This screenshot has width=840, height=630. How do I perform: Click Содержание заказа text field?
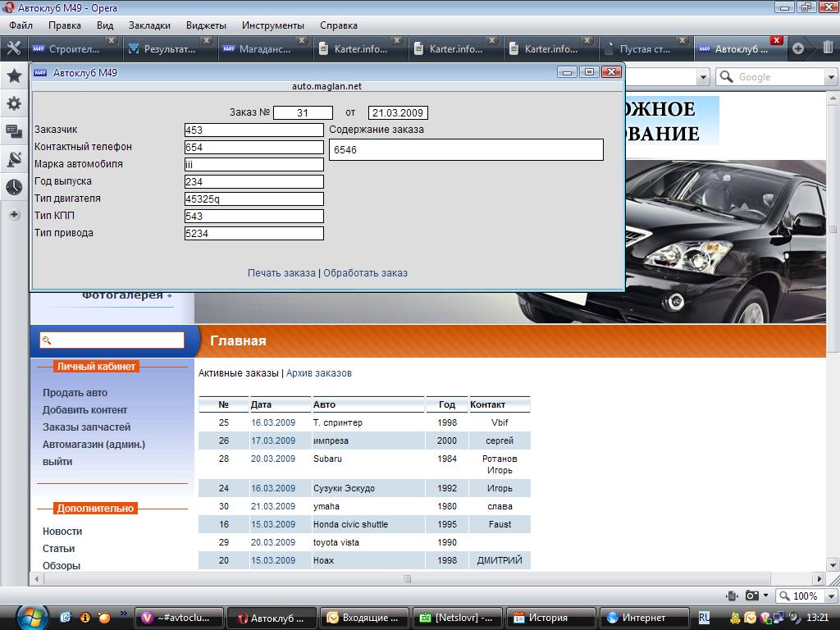[466, 149]
